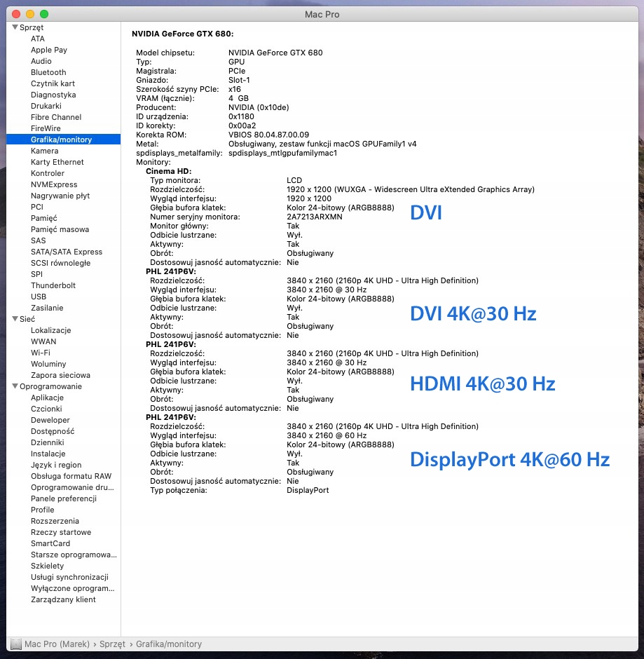Viewport: 644px width, 659px height.
Task: Collapse the Oprogramowanie disclosure triangle
Action: point(15,386)
